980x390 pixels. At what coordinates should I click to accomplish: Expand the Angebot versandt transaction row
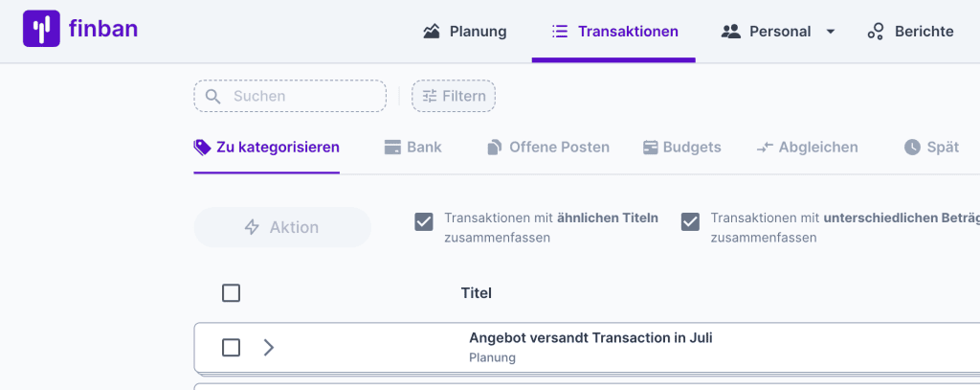coord(269,347)
